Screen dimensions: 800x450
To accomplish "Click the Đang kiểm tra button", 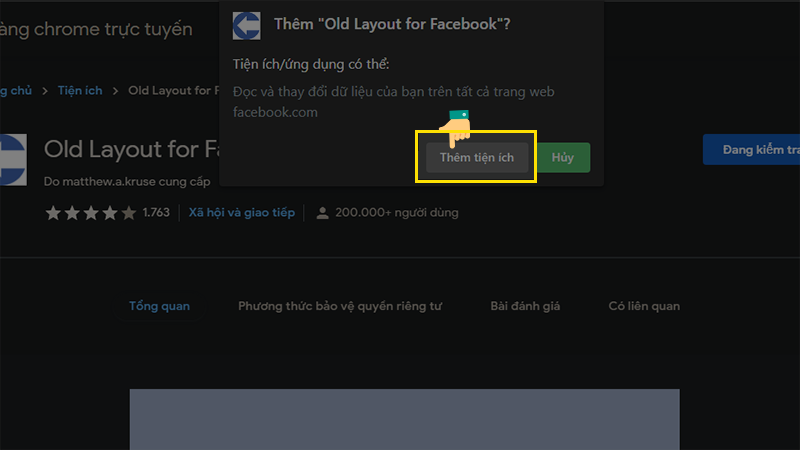I will tap(752, 149).
